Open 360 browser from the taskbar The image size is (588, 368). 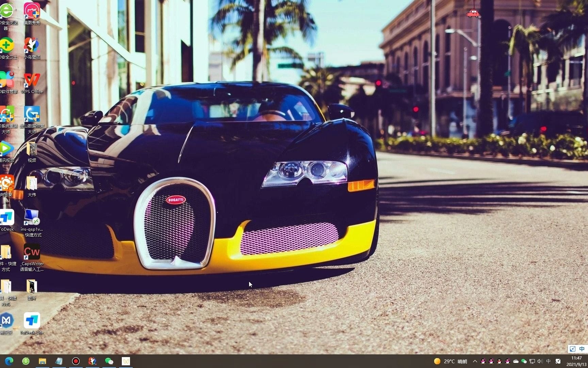(26, 361)
